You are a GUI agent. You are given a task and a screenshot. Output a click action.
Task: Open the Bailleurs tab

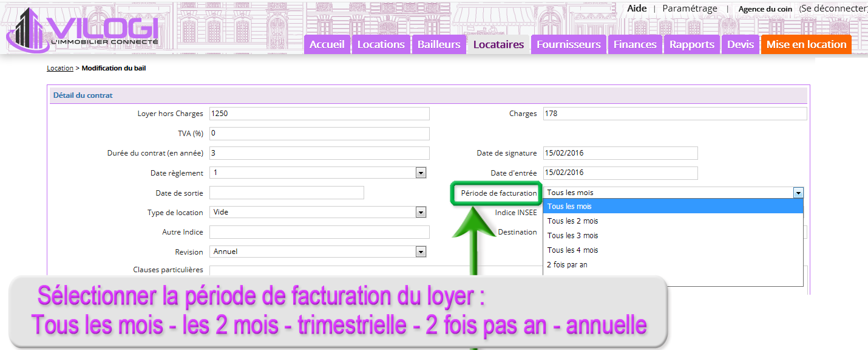pos(439,44)
